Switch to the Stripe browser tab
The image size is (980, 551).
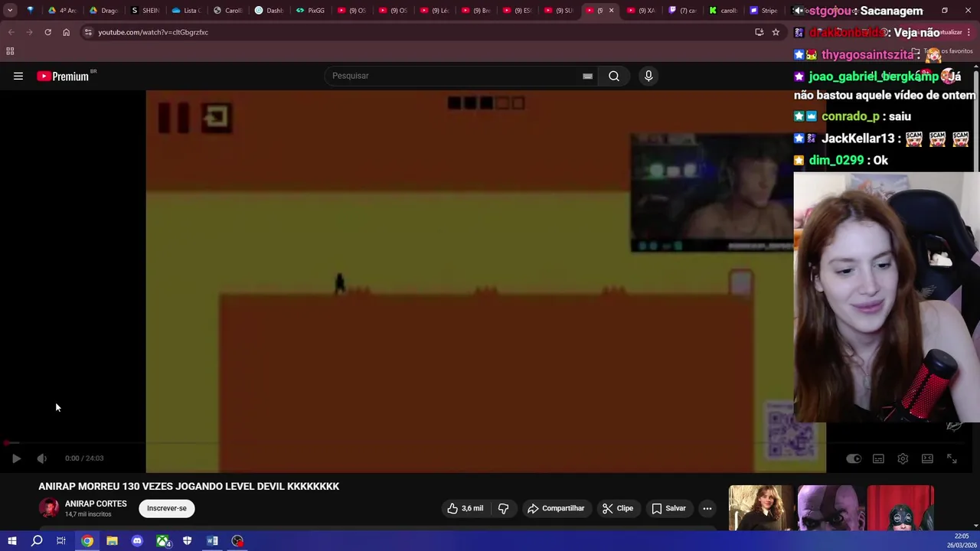[764, 11]
